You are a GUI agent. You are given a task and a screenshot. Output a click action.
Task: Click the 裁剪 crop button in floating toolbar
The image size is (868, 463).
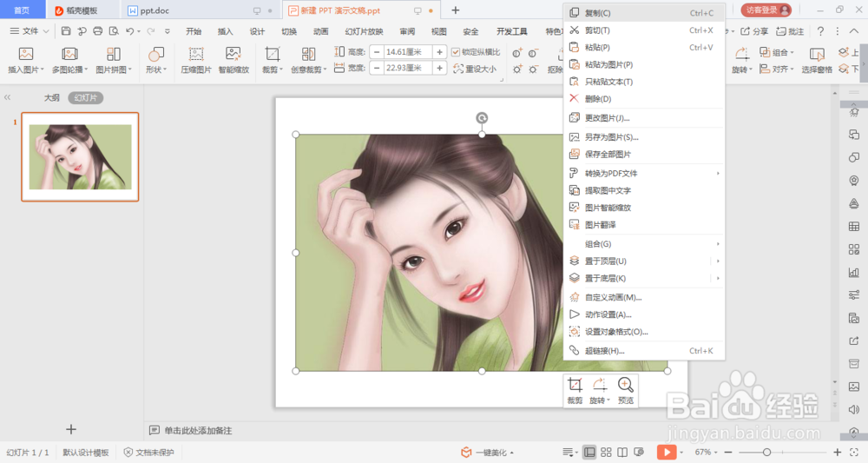click(x=575, y=390)
